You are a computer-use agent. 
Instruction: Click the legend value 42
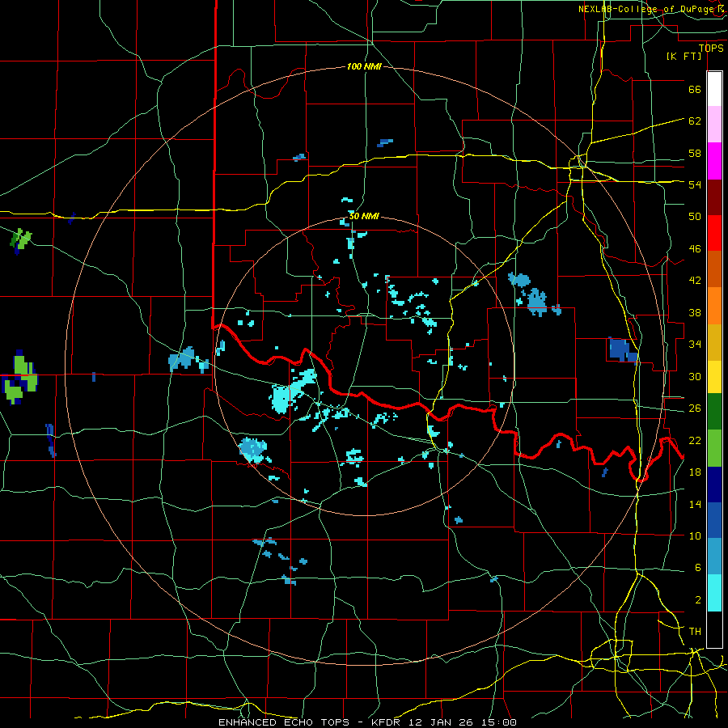695,280
